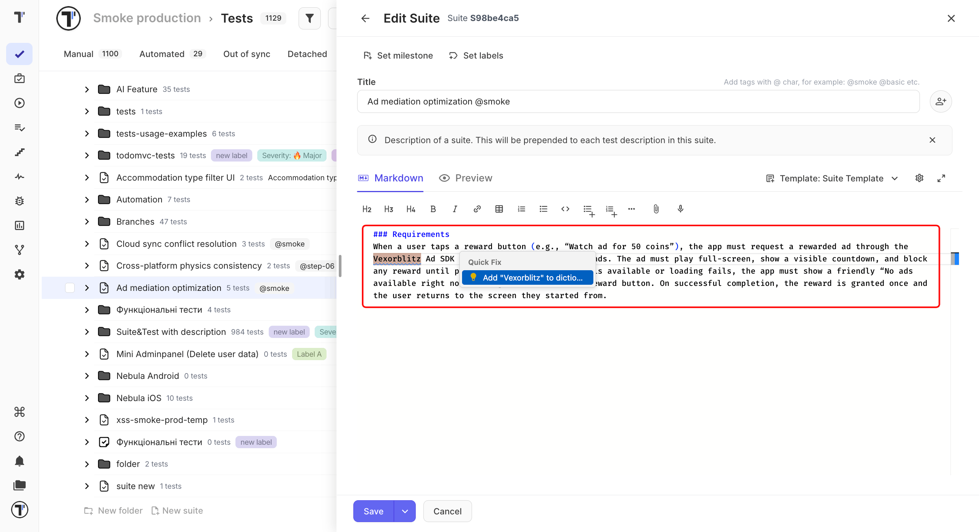Expand the editor to full screen
Viewport: 980px width, 532px height.
click(941, 178)
